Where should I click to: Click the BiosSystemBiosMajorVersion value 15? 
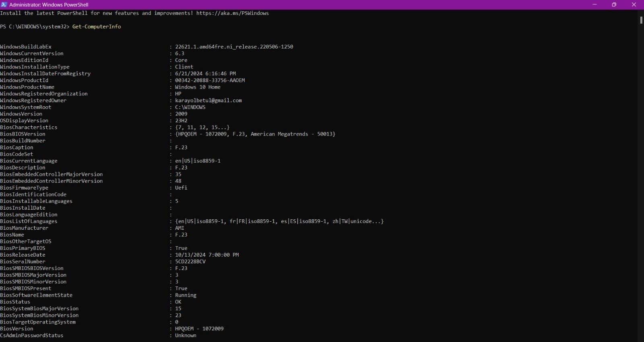[x=178, y=309]
